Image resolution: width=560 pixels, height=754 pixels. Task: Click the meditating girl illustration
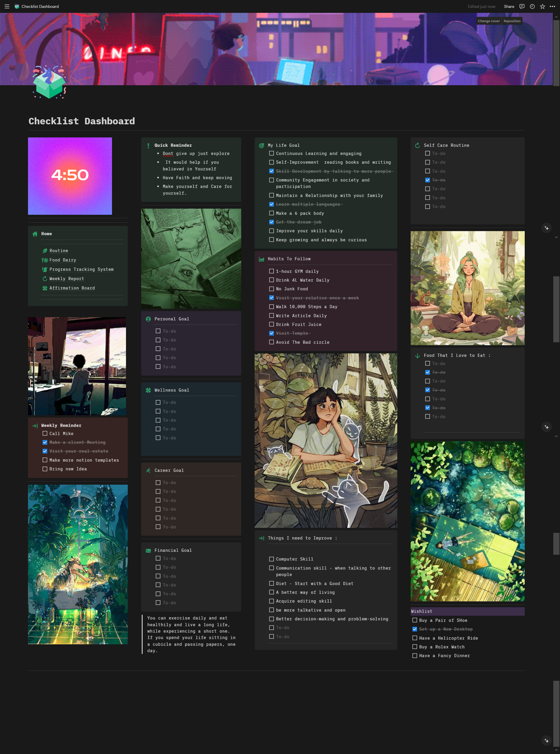click(x=467, y=288)
